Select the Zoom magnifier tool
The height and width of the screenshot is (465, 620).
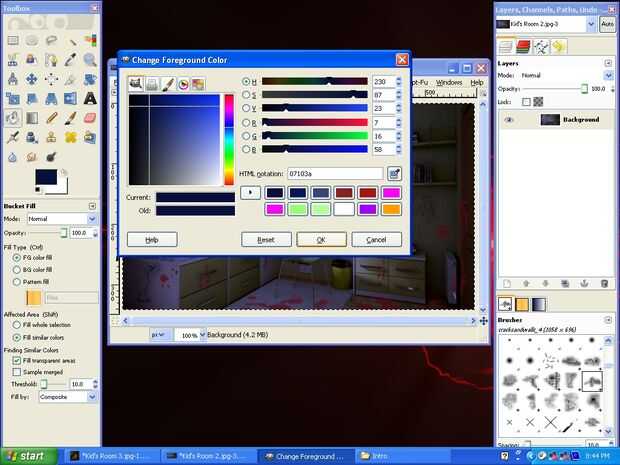[90, 59]
